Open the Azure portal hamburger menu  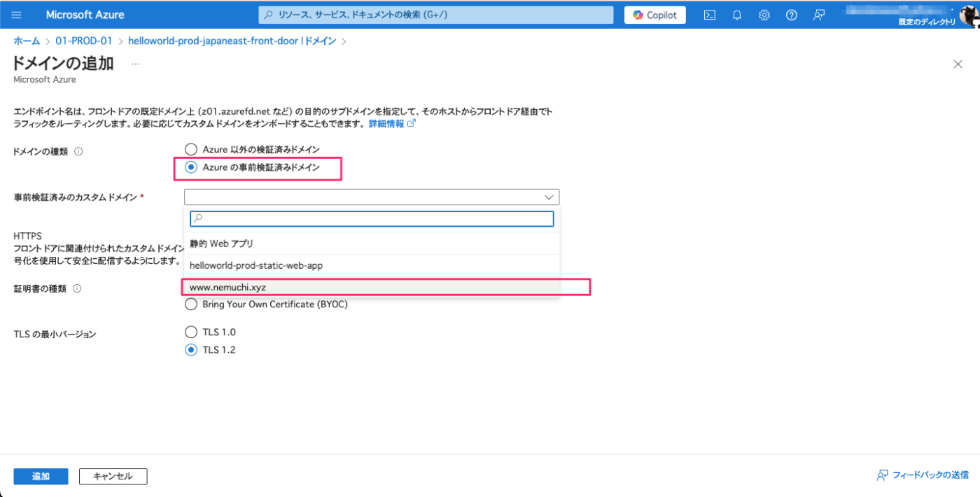click(17, 15)
